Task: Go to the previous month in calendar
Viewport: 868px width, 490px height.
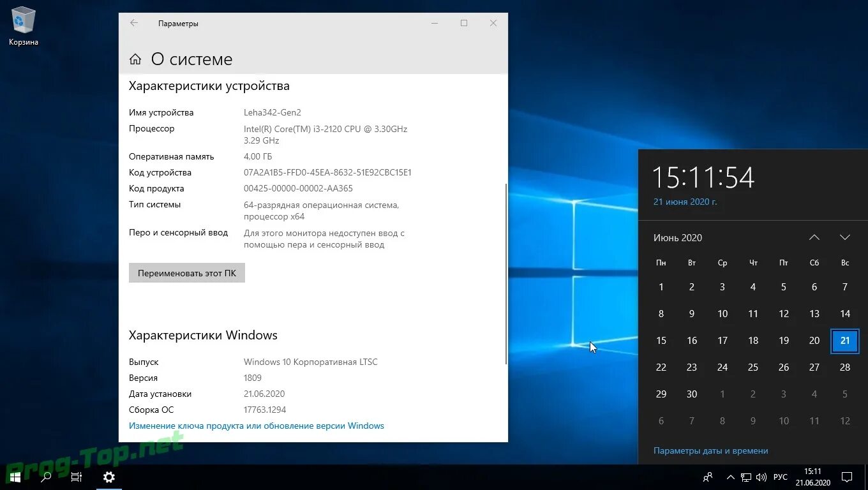Action: pos(814,237)
